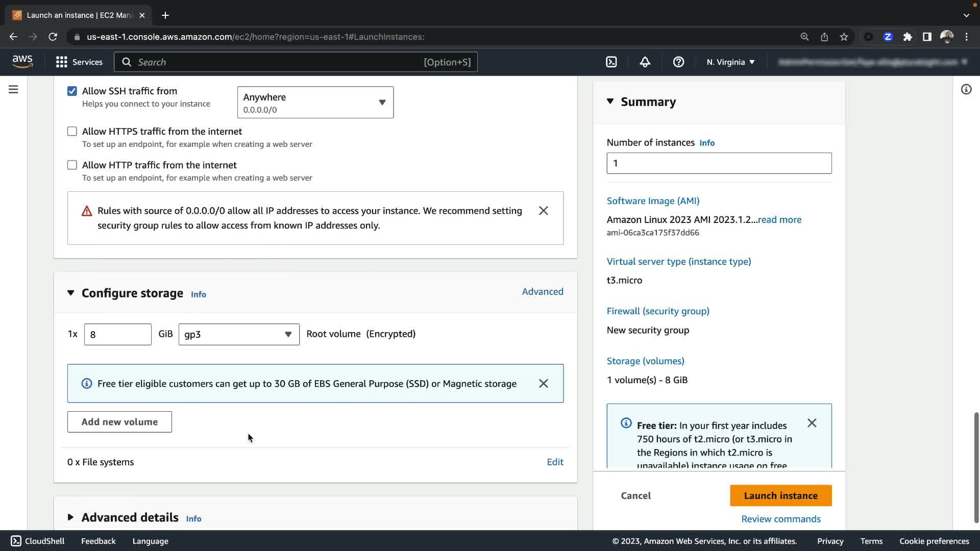The height and width of the screenshot is (551, 980).
Task: Open the N. Virginia region menu
Action: click(730, 62)
